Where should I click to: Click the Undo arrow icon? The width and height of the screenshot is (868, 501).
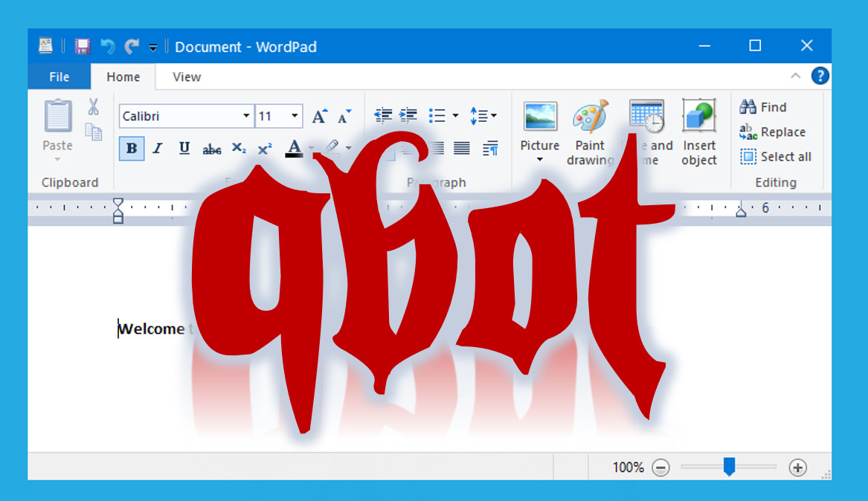[x=108, y=47]
